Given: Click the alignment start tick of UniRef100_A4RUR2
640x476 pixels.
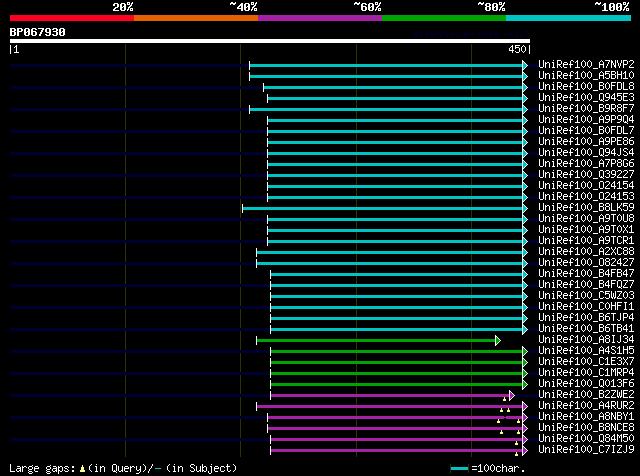Looking at the screenshot, I should coord(256,407).
